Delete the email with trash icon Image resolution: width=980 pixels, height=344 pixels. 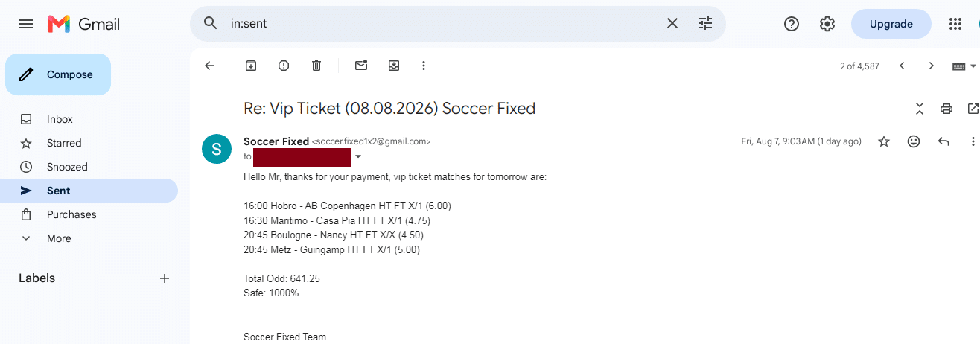pos(316,66)
